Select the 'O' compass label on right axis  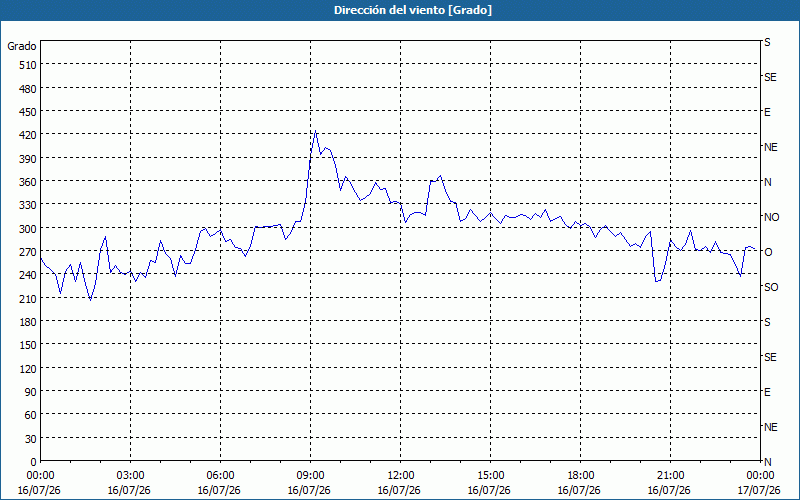(768, 252)
